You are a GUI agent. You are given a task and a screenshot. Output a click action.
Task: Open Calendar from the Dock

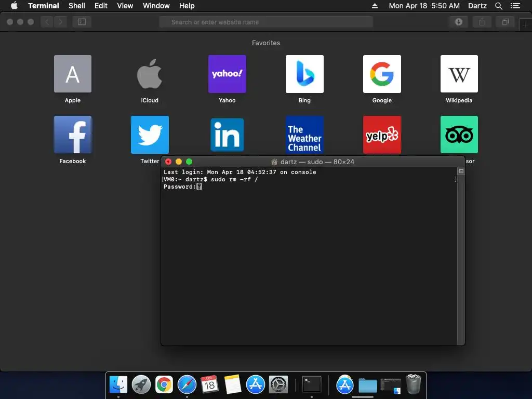point(209,385)
